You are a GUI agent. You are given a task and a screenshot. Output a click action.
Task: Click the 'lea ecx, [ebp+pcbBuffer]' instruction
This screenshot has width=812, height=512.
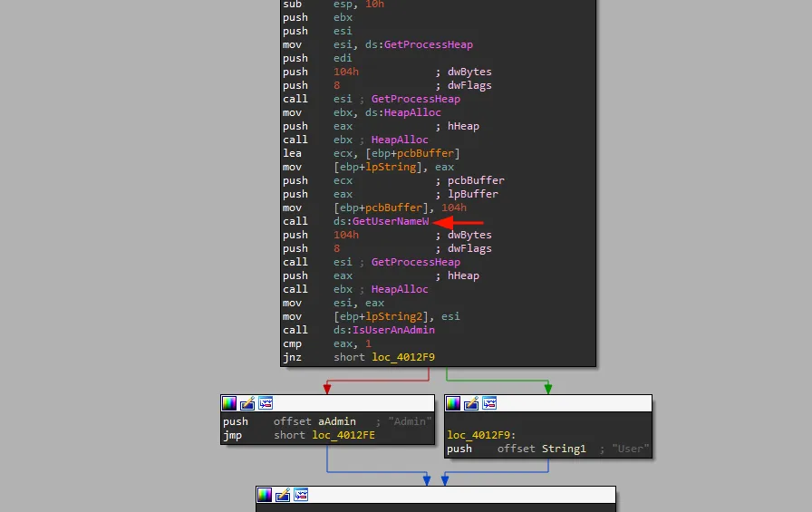(x=372, y=154)
